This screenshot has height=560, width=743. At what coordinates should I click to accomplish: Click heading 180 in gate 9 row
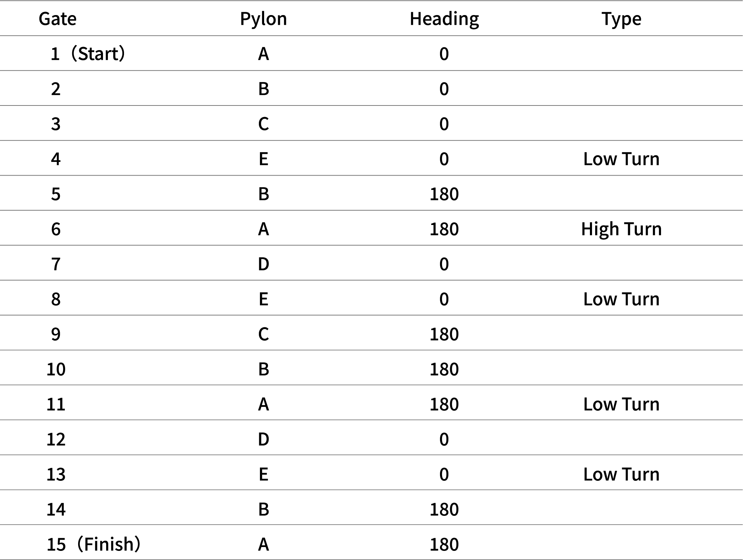[444, 334]
